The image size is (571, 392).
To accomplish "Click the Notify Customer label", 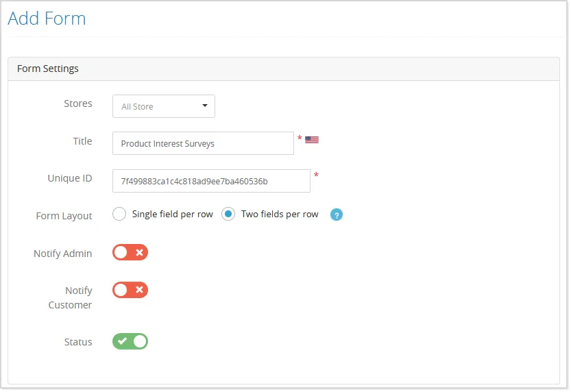I will [x=71, y=297].
